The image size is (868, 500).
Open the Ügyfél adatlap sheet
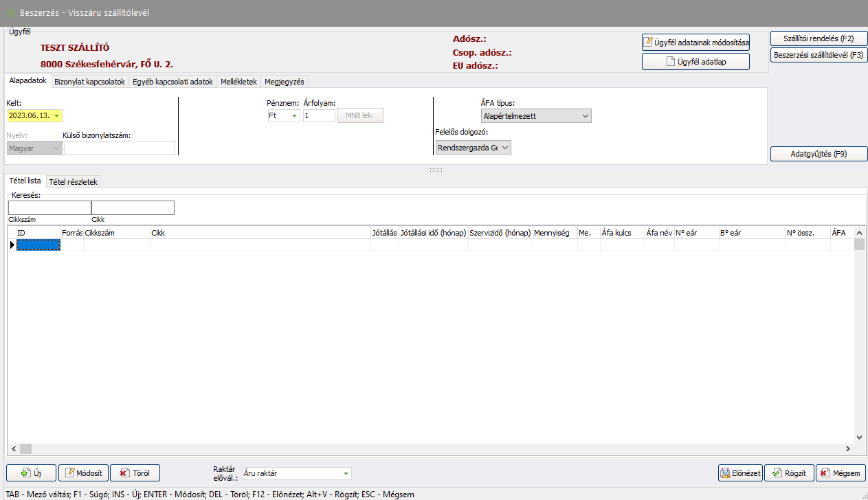[695, 62]
